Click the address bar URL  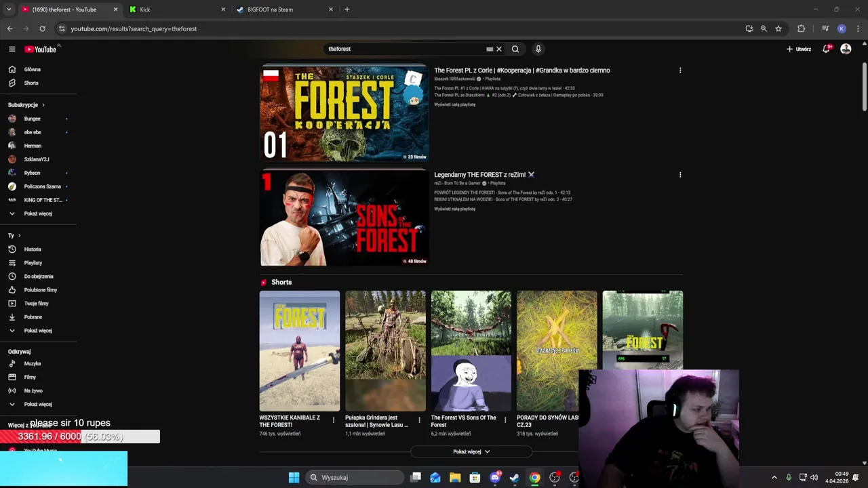point(134,28)
